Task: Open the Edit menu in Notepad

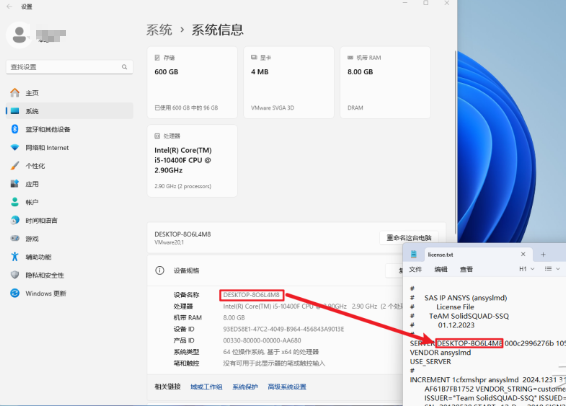Action: (441, 270)
